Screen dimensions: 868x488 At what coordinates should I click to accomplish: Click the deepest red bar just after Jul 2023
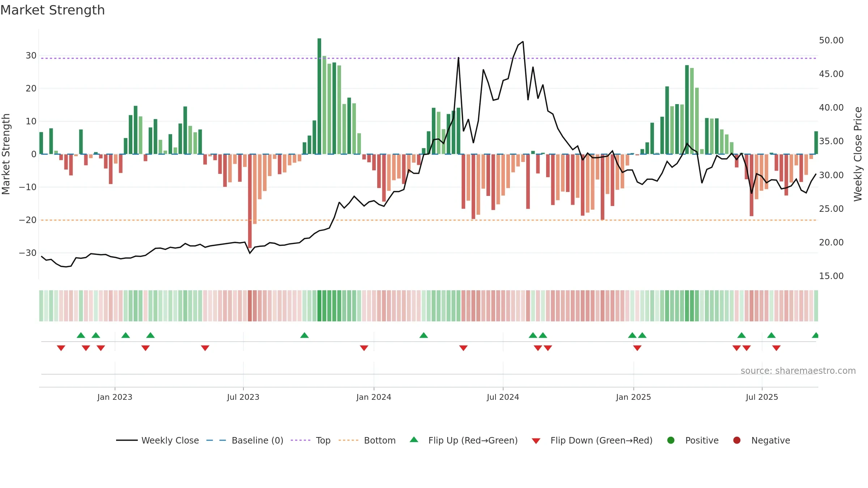tap(250, 201)
